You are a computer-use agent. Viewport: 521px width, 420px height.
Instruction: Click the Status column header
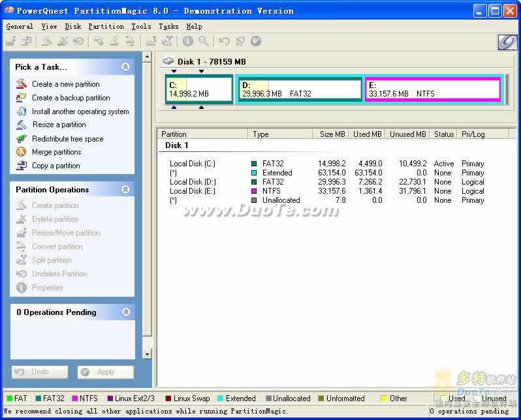[443, 134]
